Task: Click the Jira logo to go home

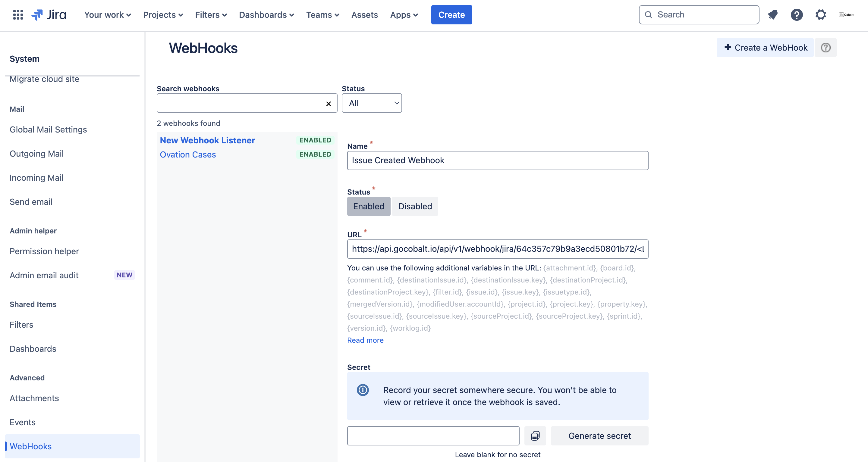Action: pyautogui.click(x=49, y=14)
